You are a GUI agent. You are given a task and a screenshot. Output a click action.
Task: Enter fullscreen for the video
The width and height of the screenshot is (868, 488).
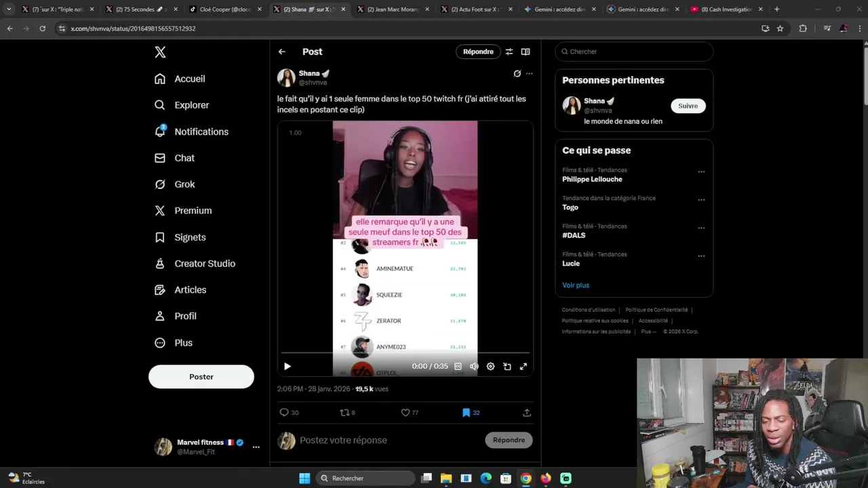[524, 367]
